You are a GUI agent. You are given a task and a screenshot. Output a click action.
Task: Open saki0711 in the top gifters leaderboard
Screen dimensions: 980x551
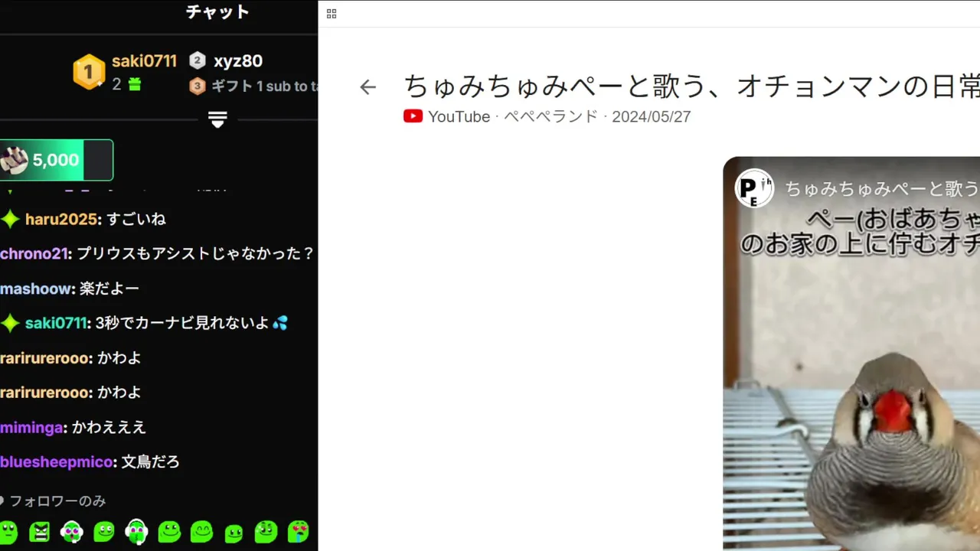tap(144, 61)
